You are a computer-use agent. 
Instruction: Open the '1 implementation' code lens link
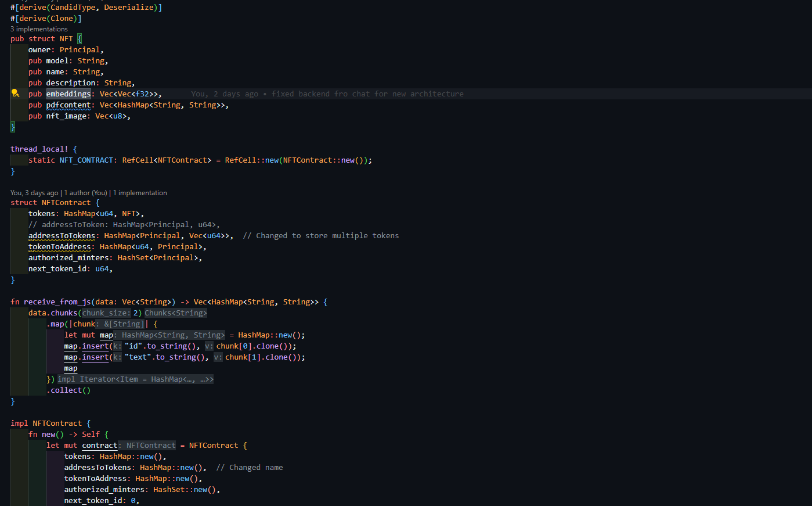(x=140, y=193)
